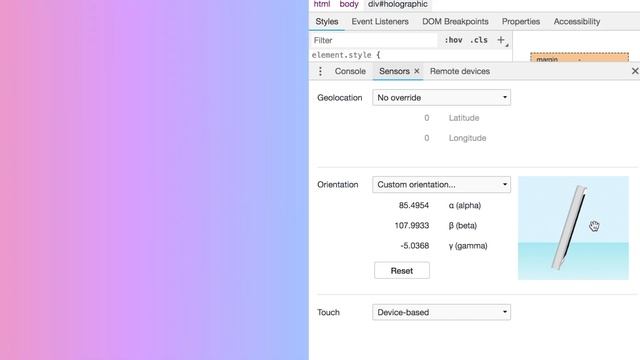Edit the gamma value -5.0368
The image size is (640, 360).
pos(415,246)
